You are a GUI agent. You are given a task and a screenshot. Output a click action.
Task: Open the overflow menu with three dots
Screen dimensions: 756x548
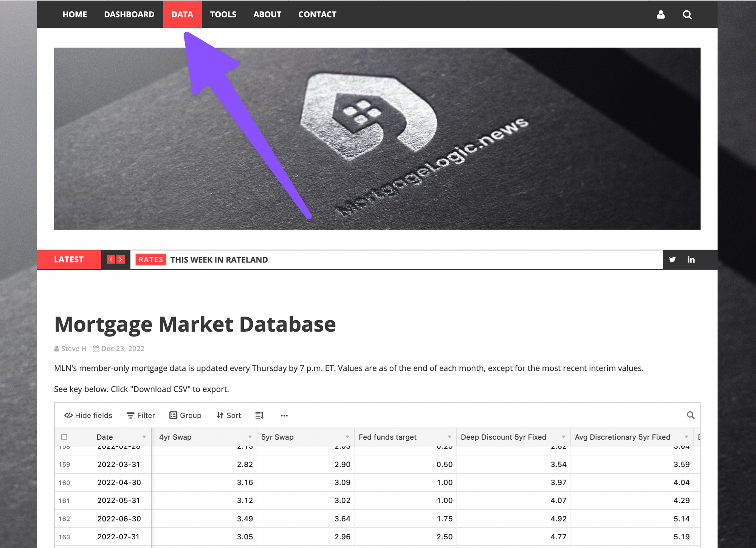284,415
